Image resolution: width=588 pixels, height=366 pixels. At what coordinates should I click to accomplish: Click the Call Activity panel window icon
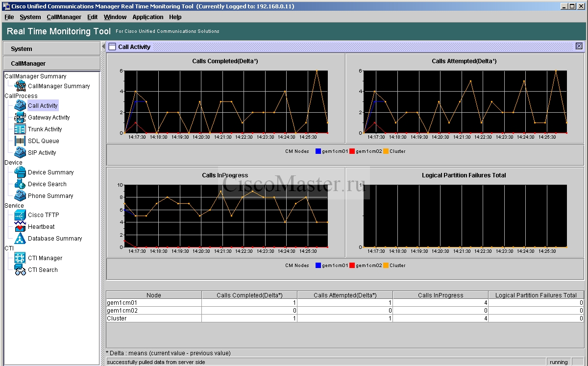point(112,47)
